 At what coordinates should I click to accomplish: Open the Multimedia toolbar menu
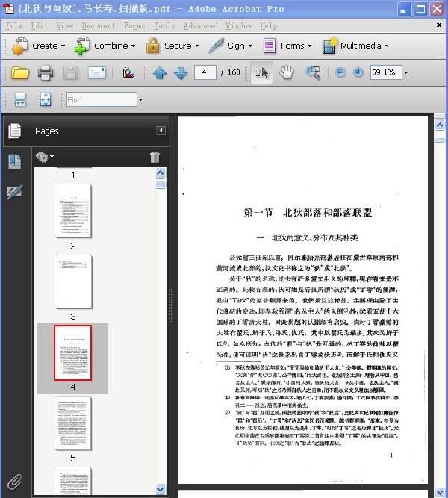(x=355, y=46)
